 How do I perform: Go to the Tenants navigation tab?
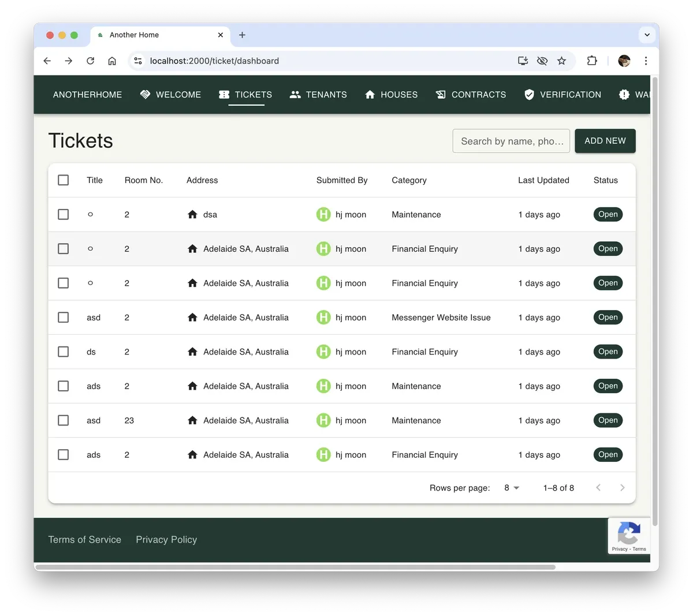318,95
